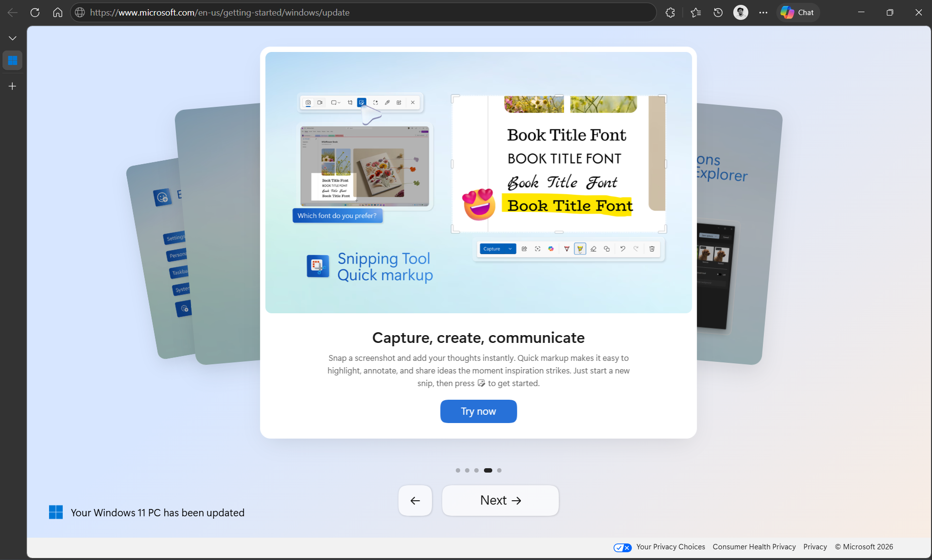
Task: Click the undo icon in the Capture toolbar
Action: tap(622, 249)
